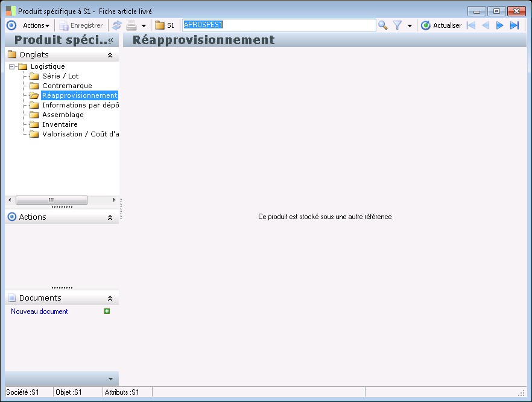Click the Attributs :S1 status bar entry
The height and width of the screenshot is (402, 532).
(122, 392)
